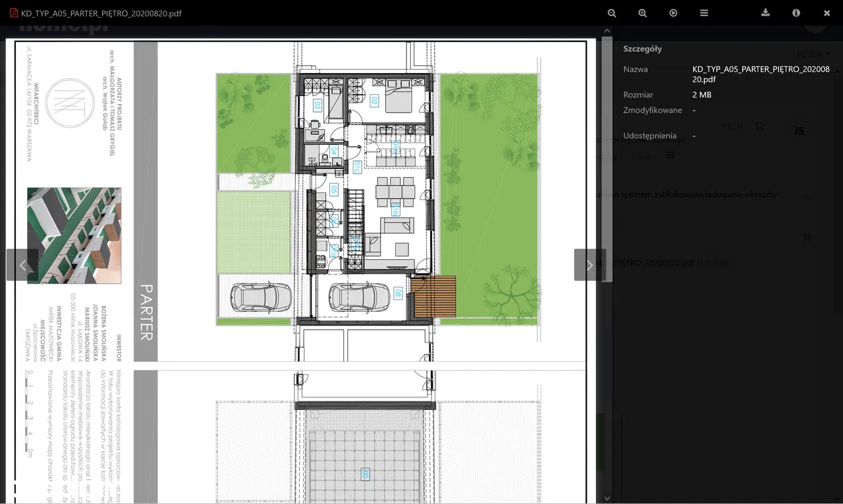The height and width of the screenshot is (504, 843).
Task: Click the document scrollbar down arrow
Action: (x=607, y=499)
